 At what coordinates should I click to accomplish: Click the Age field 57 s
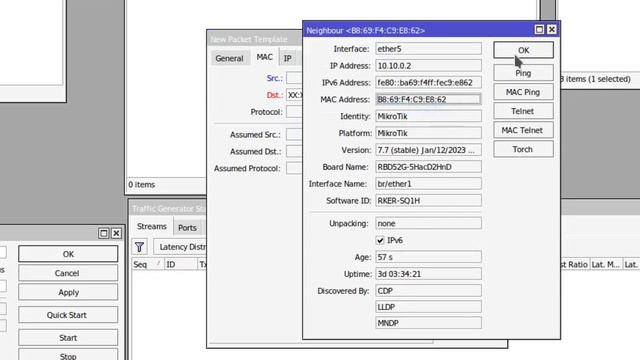pyautogui.click(x=428, y=257)
